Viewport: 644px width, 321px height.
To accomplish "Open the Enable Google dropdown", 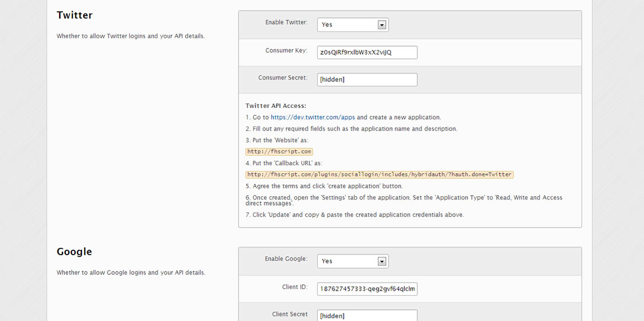I will [353, 261].
